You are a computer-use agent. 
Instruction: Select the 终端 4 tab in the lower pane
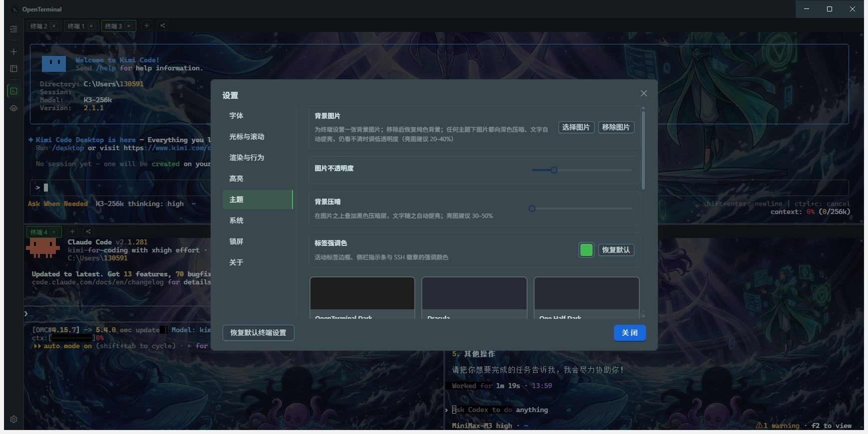[x=39, y=232]
